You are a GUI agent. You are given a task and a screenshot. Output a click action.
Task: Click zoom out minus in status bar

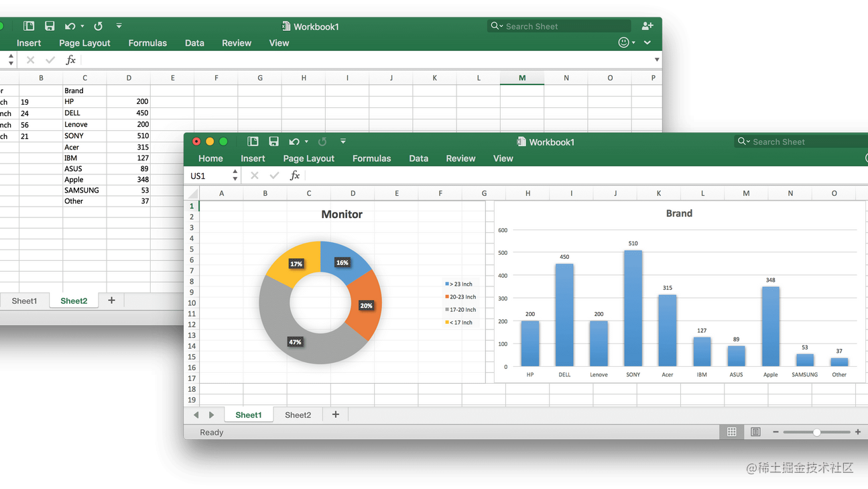776,432
